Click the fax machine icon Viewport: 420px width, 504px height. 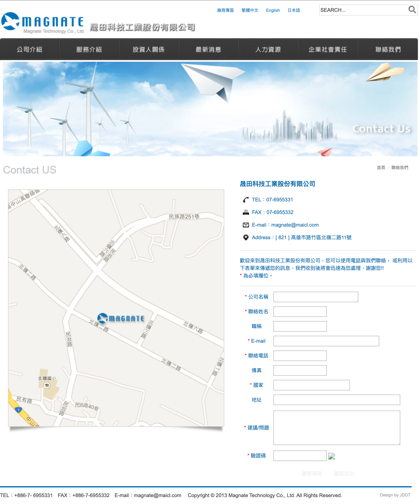[x=246, y=212]
